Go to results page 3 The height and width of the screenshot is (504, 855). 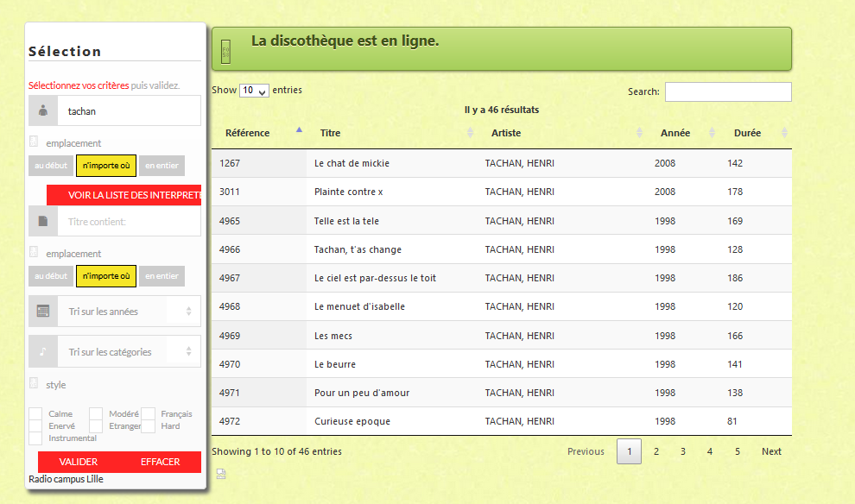pyautogui.click(x=682, y=451)
